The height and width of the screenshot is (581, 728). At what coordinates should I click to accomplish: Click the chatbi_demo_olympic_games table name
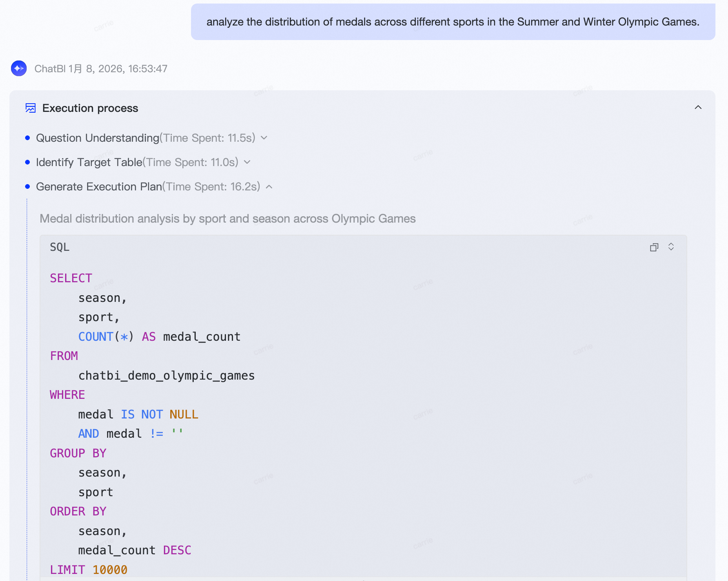pyautogui.click(x=166, y=376)
